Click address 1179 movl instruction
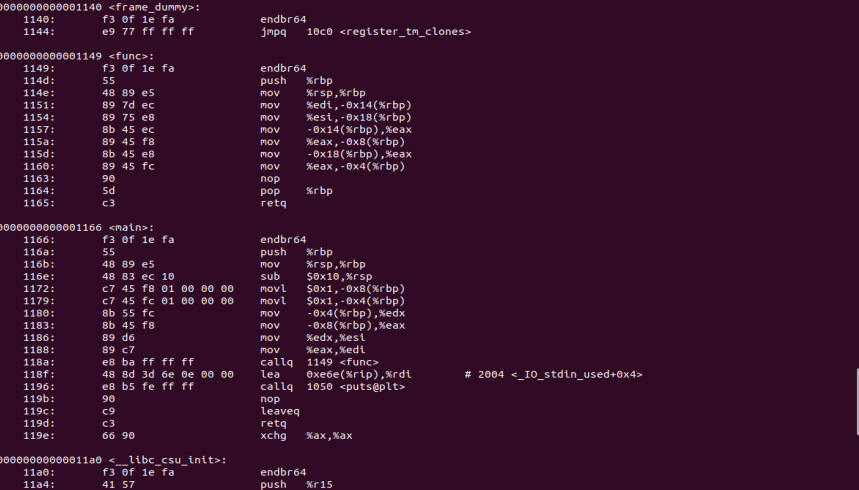859x490 pixels. [x=333, y=301]
